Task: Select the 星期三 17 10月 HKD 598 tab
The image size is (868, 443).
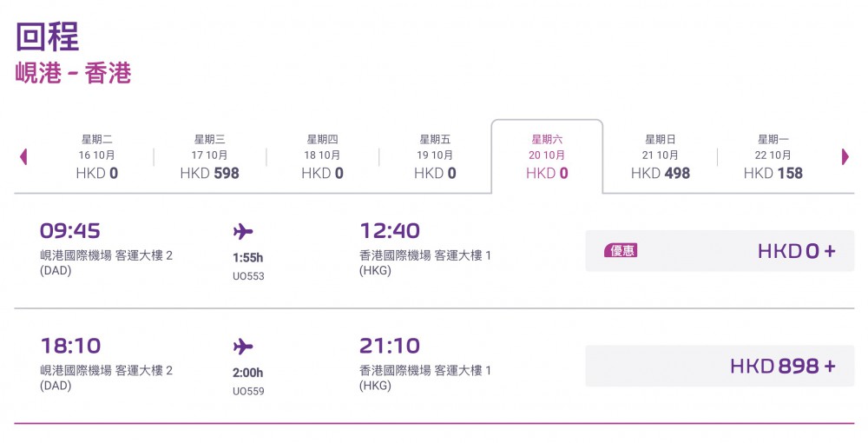Action: 209,156
